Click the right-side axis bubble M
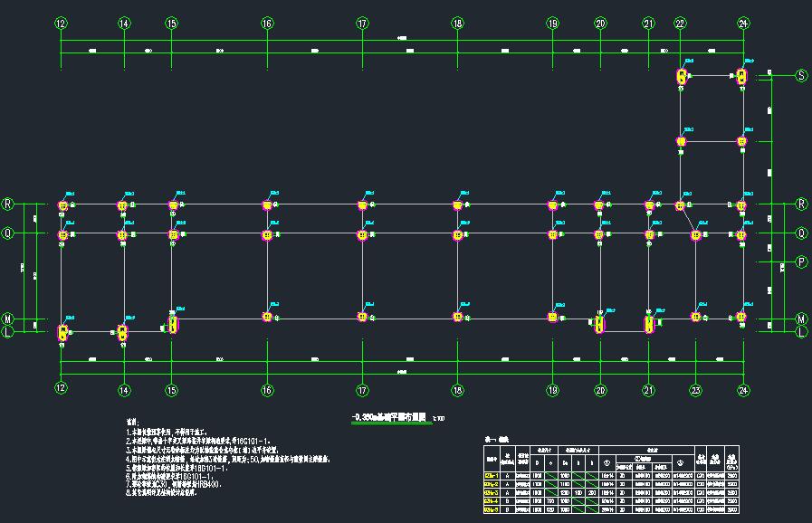The image size is (812, 523). 800,319
